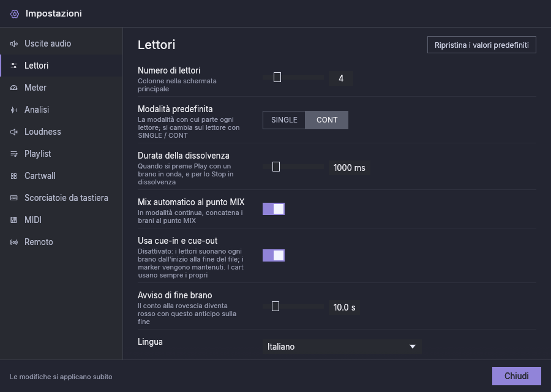551x392 pixels.
Task: Click Ripristina i valori predefiniti button
Action: [481, 45]
